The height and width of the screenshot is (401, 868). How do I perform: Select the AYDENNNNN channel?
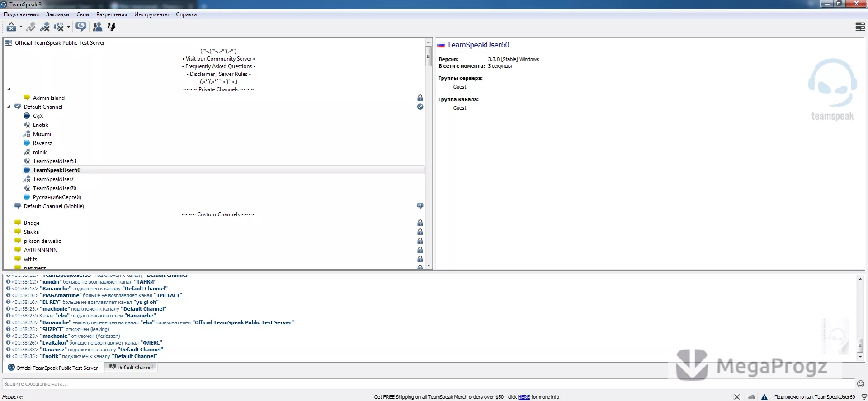(41, 250)
